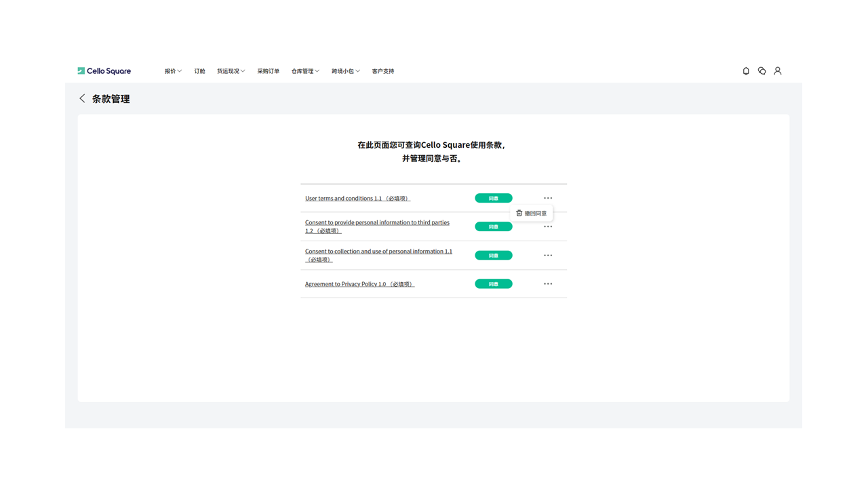Open the chat messages icon
This screenshot has width=868, height=488.
click(762, 71)
